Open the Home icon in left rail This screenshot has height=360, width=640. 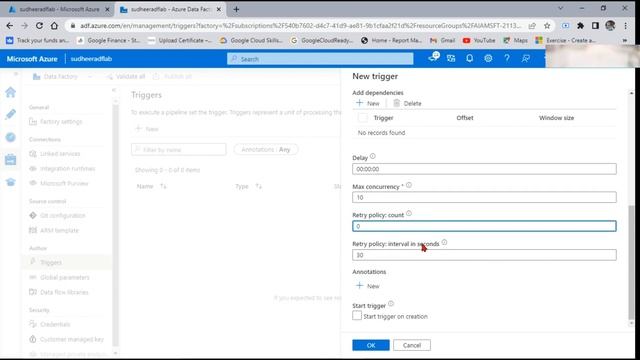click(x=11, y=92)
